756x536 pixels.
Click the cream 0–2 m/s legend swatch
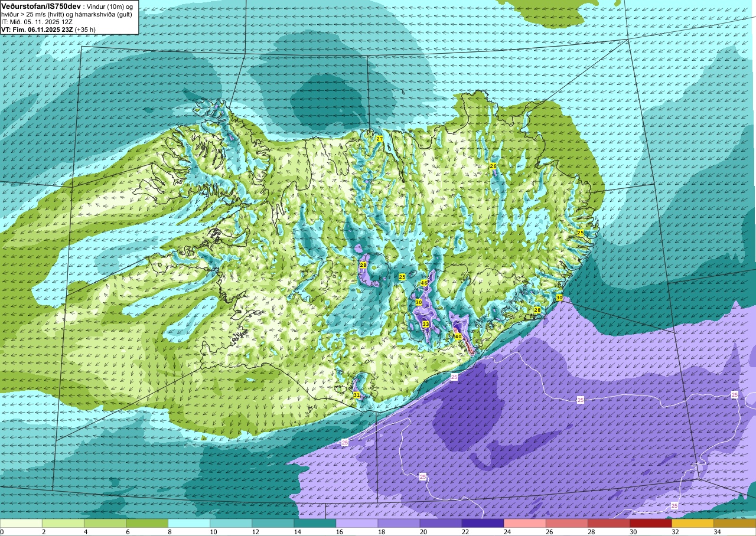coord(21,523)
